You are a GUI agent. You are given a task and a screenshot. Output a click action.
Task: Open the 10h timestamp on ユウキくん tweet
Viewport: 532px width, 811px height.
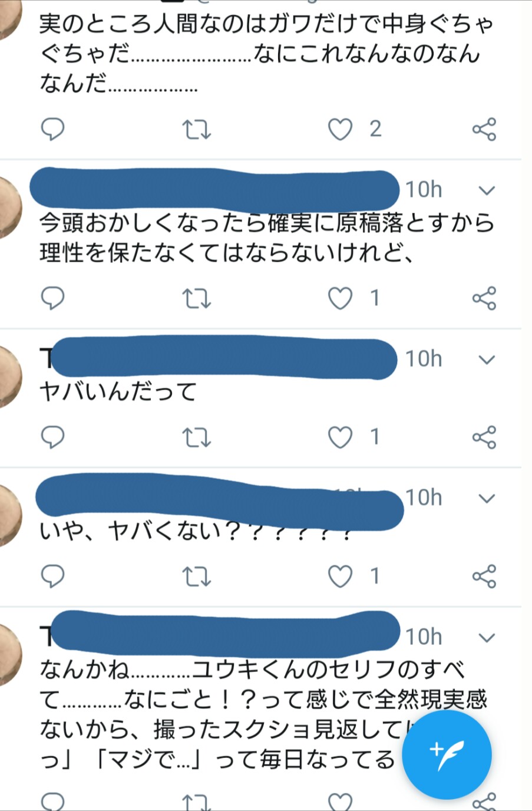point(424,637)
